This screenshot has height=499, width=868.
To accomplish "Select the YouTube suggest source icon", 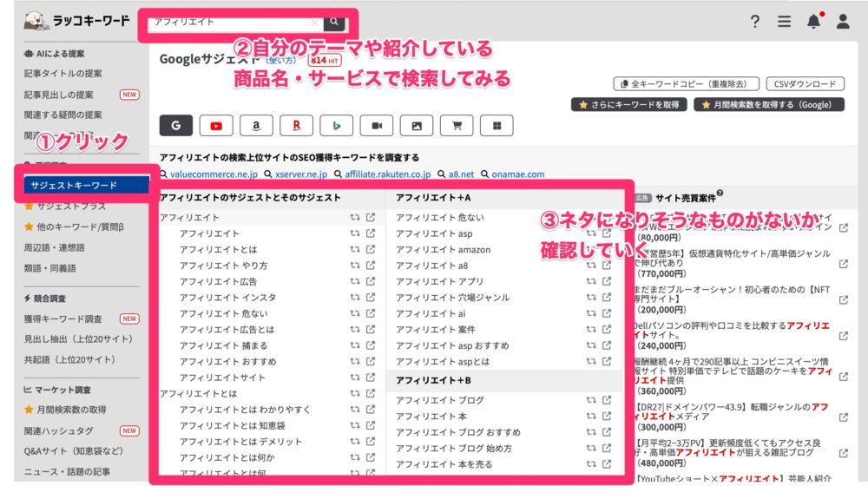I will pos(216,126).
